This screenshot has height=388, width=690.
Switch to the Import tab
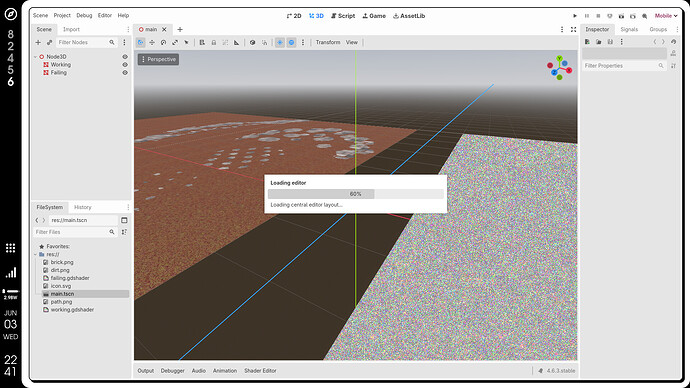[71, 29]
